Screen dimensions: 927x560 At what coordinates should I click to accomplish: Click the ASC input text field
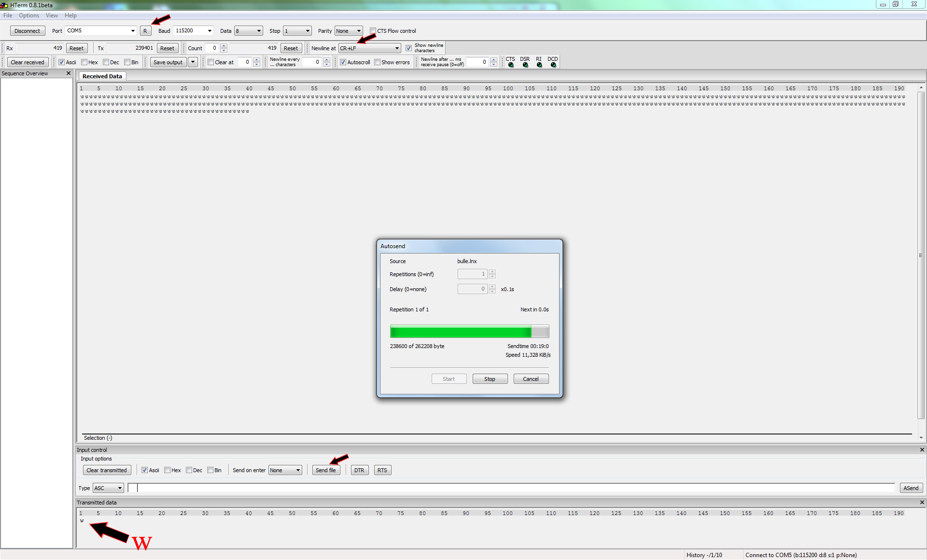click(512, 488)
